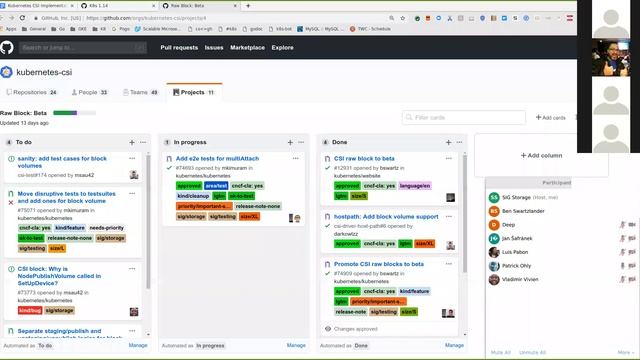
Task: Manage automation for To do column
Action: click(x=138, y=345)
